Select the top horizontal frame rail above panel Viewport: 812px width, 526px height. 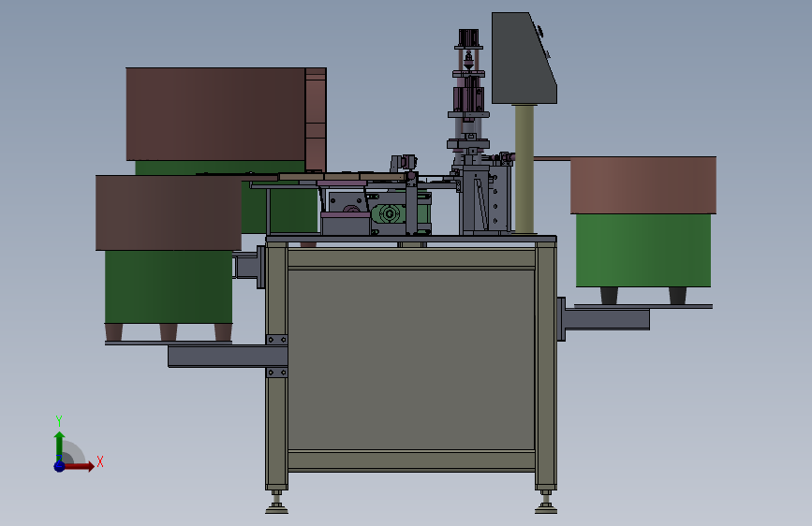coord(411,259)
